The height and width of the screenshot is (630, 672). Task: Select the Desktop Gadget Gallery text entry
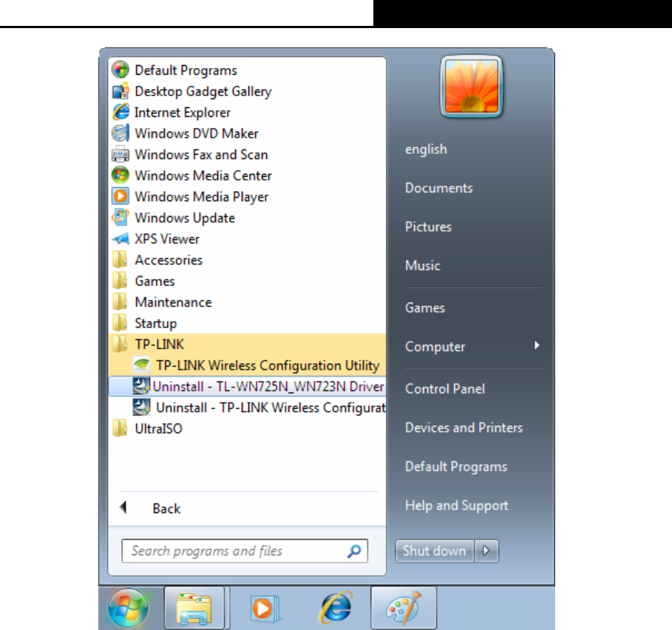203,91
